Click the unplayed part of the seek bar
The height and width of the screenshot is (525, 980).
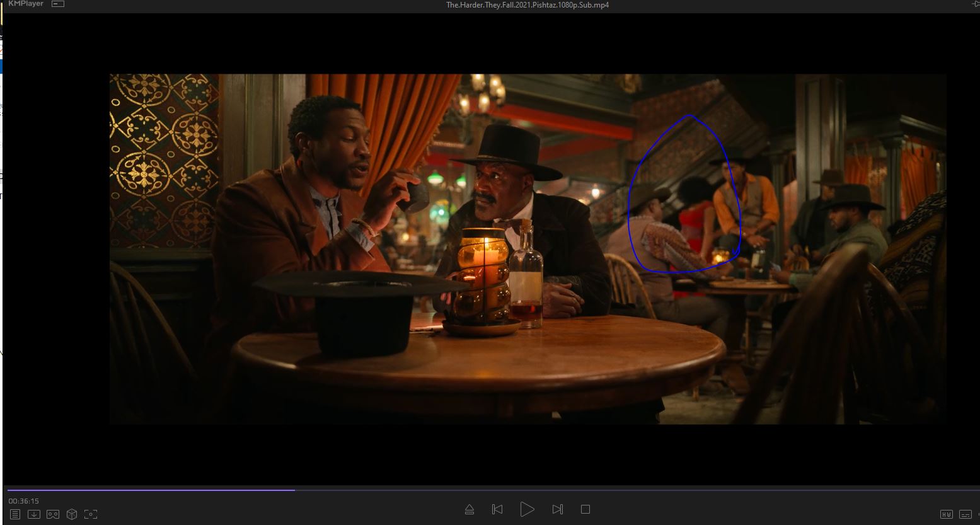coord(630,489)
